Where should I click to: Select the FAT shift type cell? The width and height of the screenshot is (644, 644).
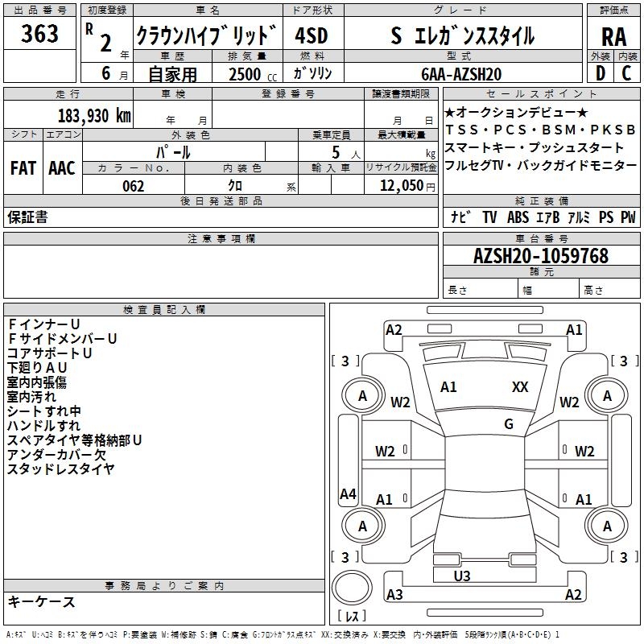(x=23, y=167)
